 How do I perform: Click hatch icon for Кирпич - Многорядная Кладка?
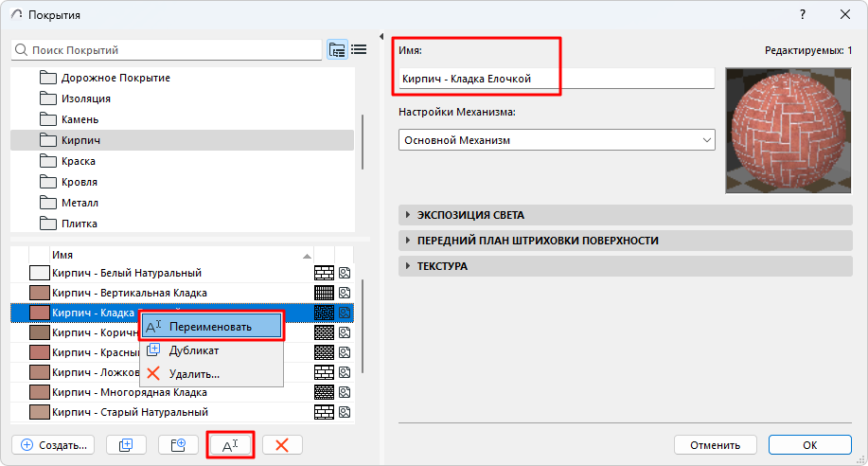coord(324,392)
